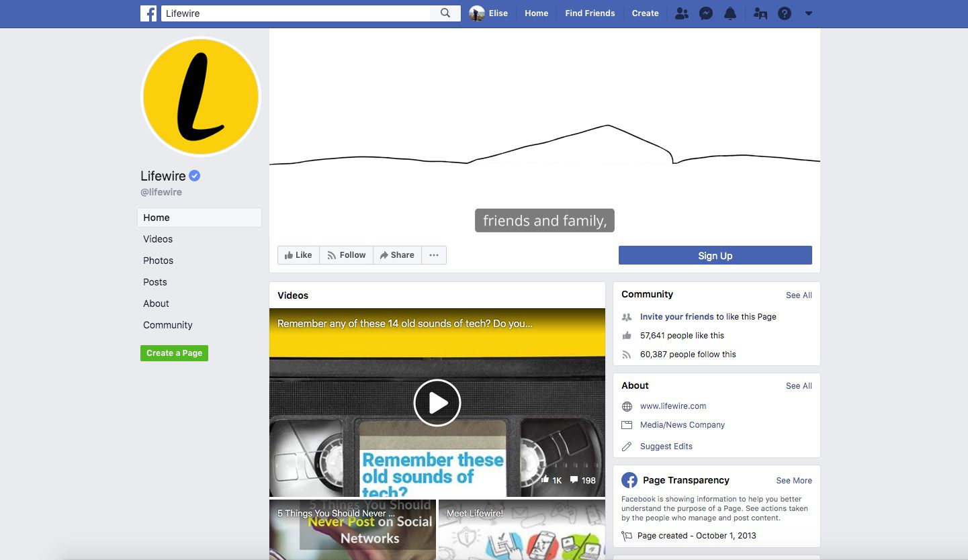Open the Notifications bell
This screenshot has height=560, width=968.
point(730,13)
